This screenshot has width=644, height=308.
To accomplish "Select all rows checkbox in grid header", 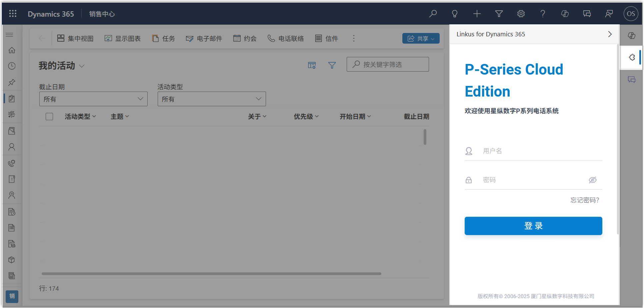I will coord(49,117).
